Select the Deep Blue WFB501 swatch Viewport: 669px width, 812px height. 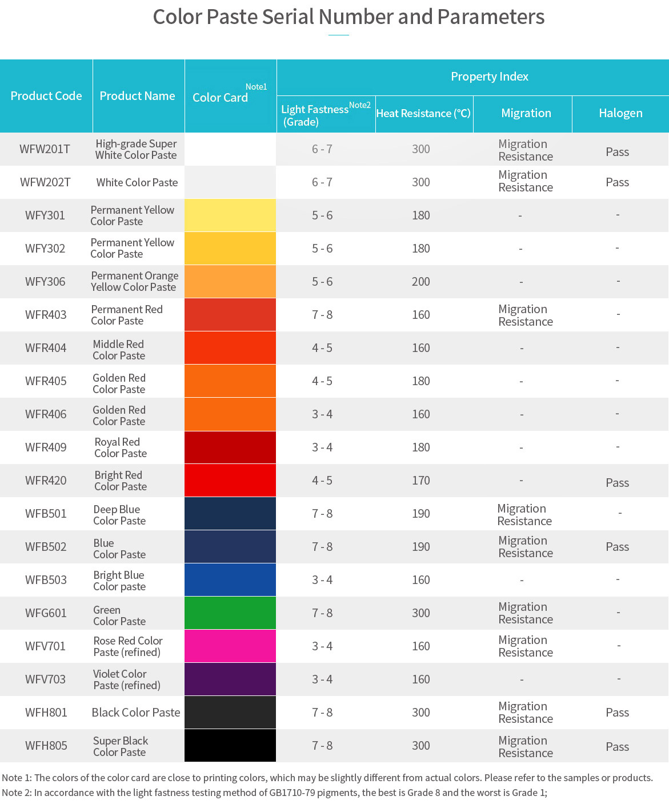(x=230, y=514)
